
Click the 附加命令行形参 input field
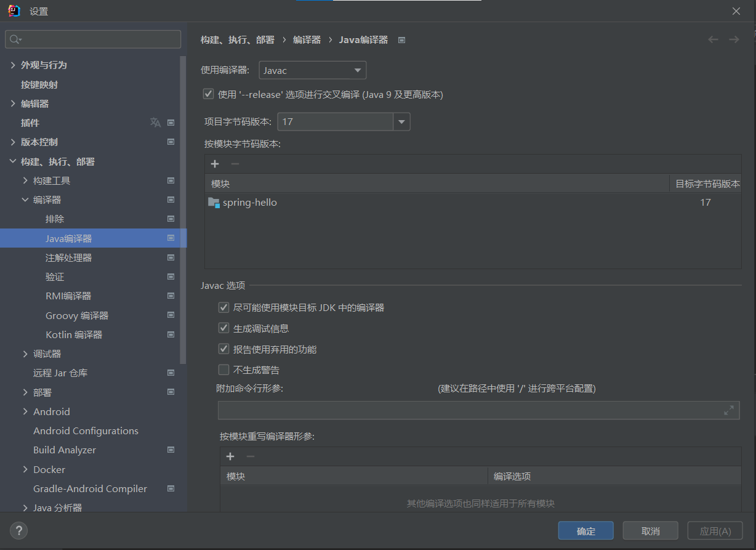[479, 410]
